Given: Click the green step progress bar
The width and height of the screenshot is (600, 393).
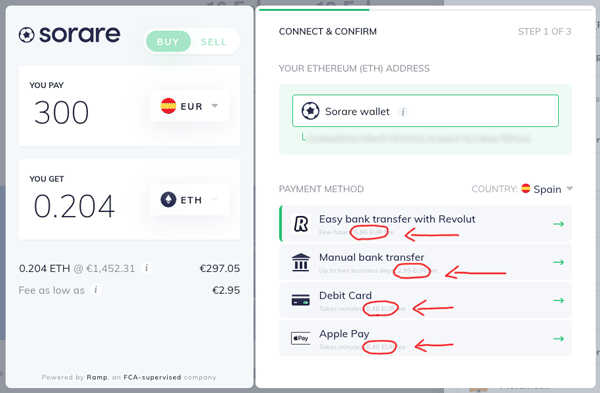Looking at the screenshot, I should pos(314,10).
